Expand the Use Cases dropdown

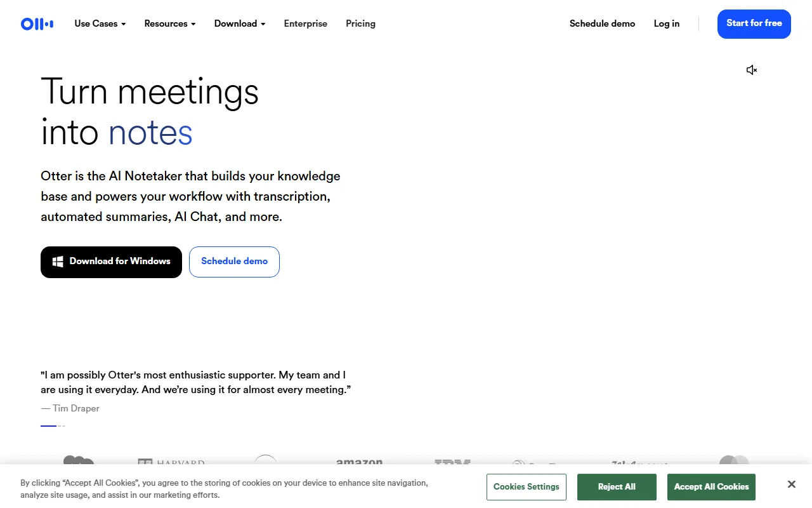click(x=100, y=24)
